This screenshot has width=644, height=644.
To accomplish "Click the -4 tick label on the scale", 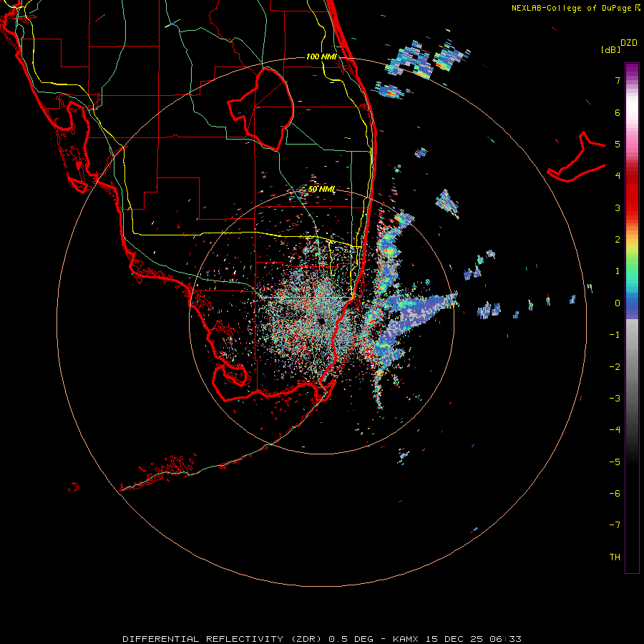I will click(x=615, y=429).
